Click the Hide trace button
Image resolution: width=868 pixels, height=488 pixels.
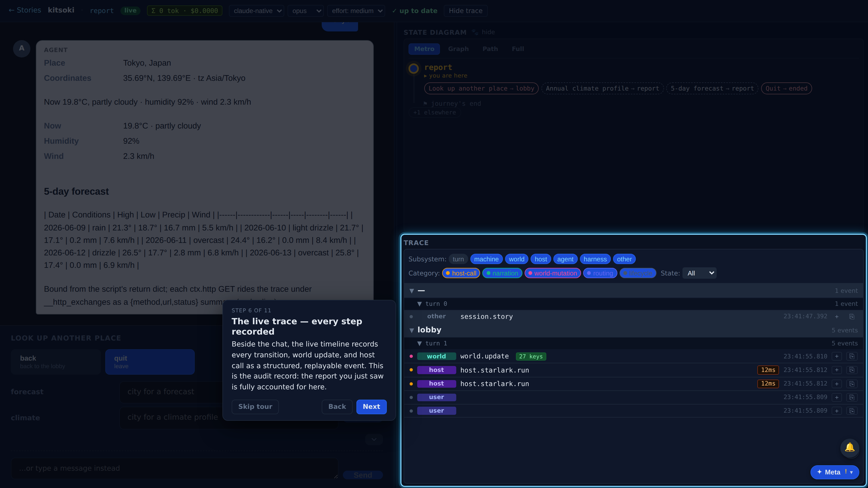(x=465, y=11)
